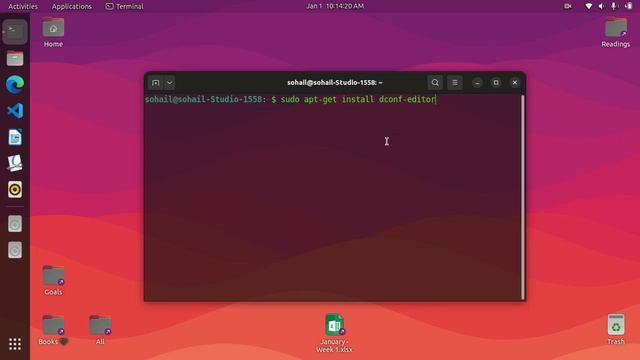Select the All desktop folder
Image resolution: width=640 pixels, height=360 pixels.
click(x=100, y=330)
